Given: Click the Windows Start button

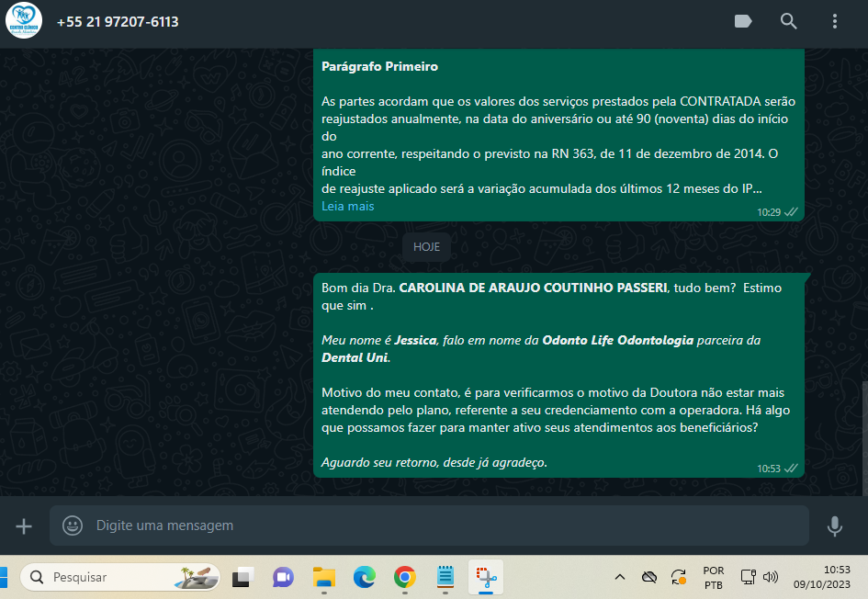Looking at the screenshot, I should [4, 577].
